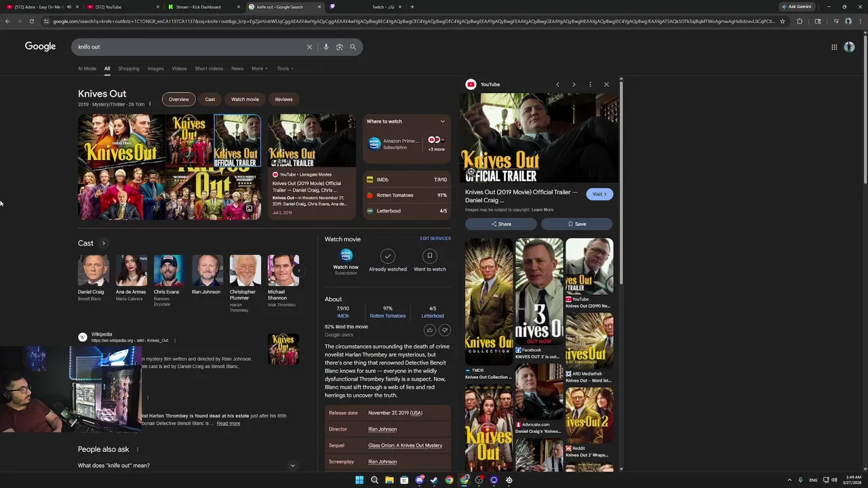Open Steam from the taskbar
Screen dimensions: 868x488
(x=434, y=480)
